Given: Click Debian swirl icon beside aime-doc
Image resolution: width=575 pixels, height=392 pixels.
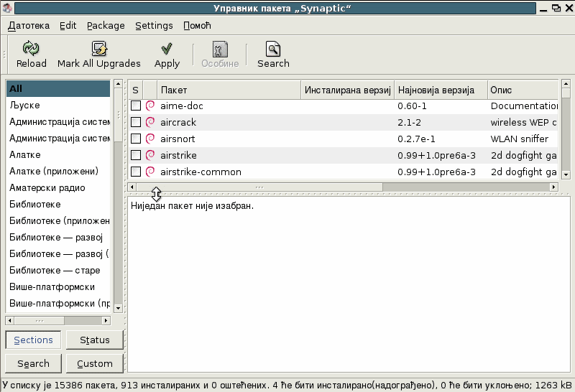Looking at the screenshot, I should tap(150, 106).
